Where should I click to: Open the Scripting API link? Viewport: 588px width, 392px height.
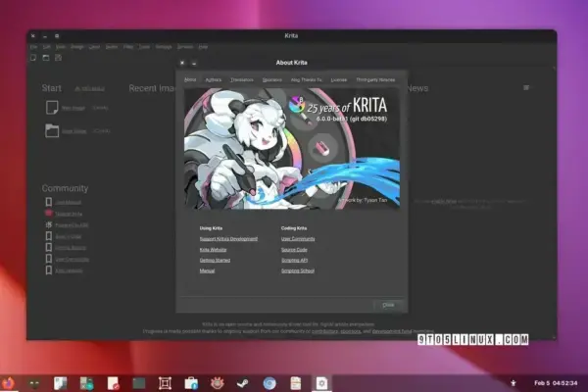(x=295, y=260)
